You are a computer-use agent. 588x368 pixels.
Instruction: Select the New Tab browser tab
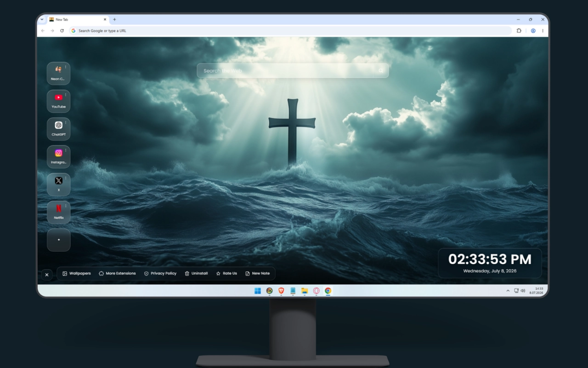coord(77,19)
